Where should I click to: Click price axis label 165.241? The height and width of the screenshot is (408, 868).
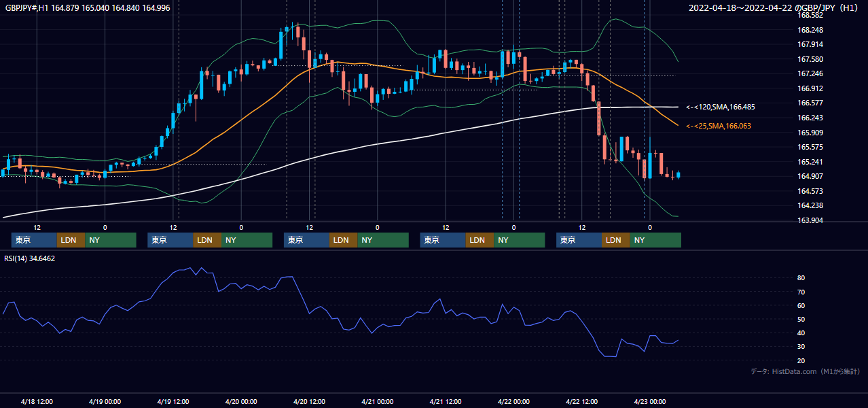tap(810, 162)
